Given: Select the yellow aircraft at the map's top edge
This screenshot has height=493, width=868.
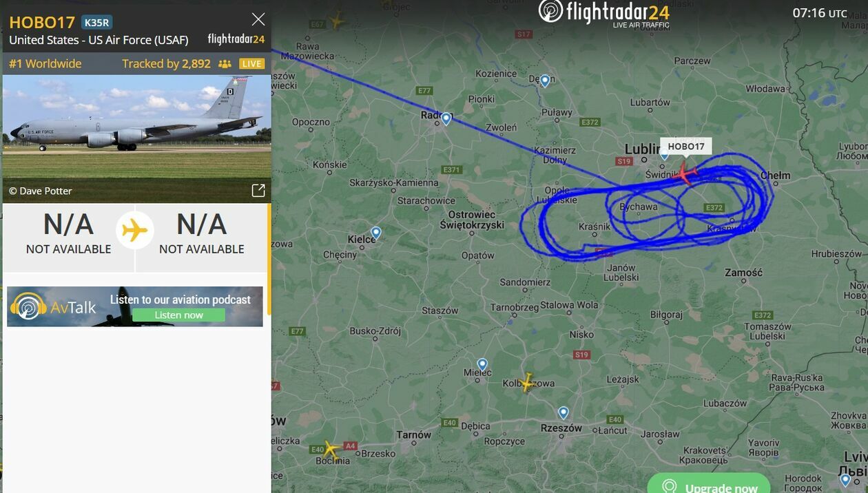Looking at the screenshot, I should coord(336,21).
